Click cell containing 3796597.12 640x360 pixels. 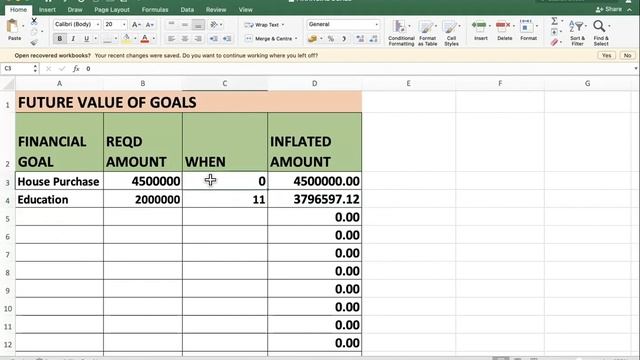pos(315,199)
